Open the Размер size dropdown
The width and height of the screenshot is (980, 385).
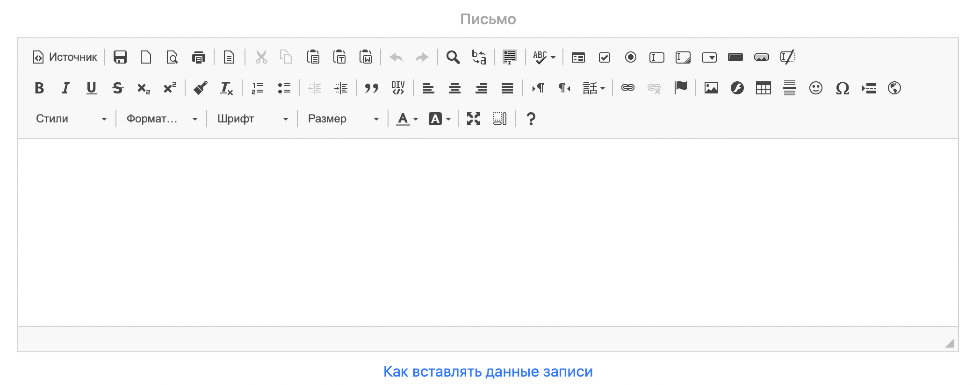click(343, 119)
